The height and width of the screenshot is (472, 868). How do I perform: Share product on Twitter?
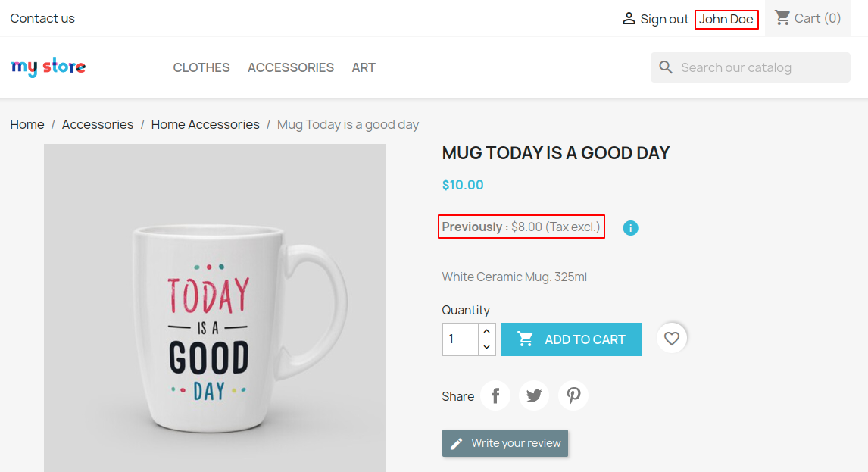coord(534,395)
